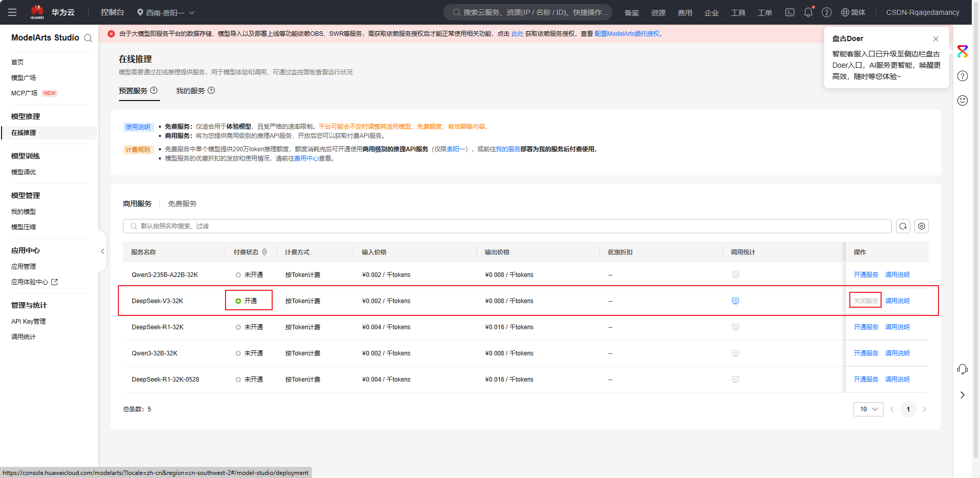
Task: View call statistics for DeepSeek-V3-32K
Action: pos(736,301)
